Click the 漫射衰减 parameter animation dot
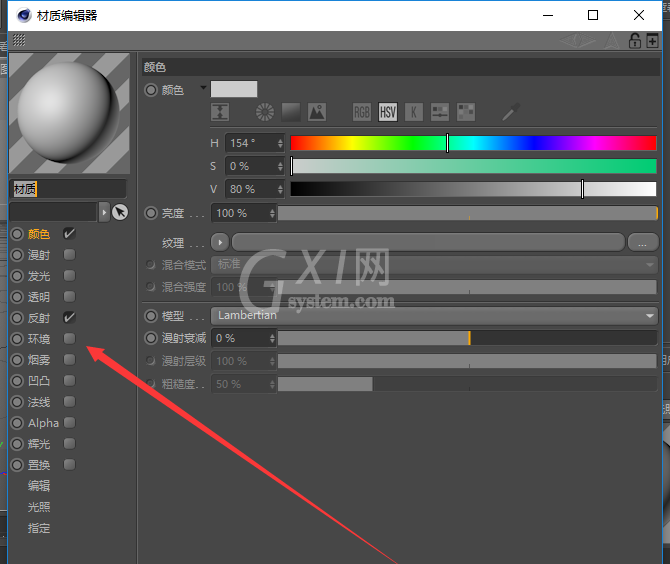670x564 pixels. tap(151, 338)
